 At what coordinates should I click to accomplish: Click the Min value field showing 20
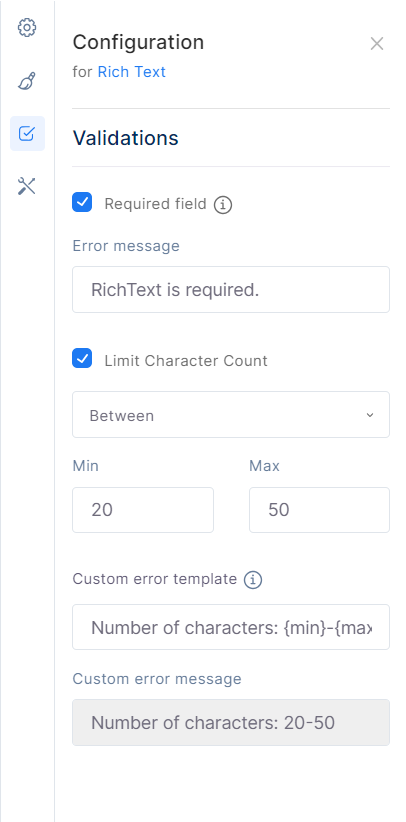point(143,510)
